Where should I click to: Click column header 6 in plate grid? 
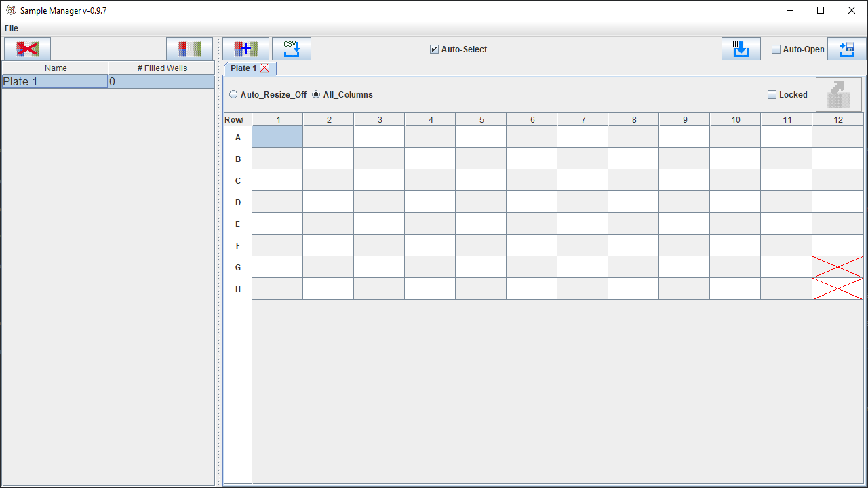[532, 119]
